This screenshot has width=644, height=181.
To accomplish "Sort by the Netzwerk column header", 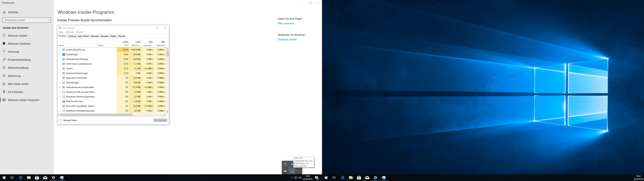I will click(160, 44).
